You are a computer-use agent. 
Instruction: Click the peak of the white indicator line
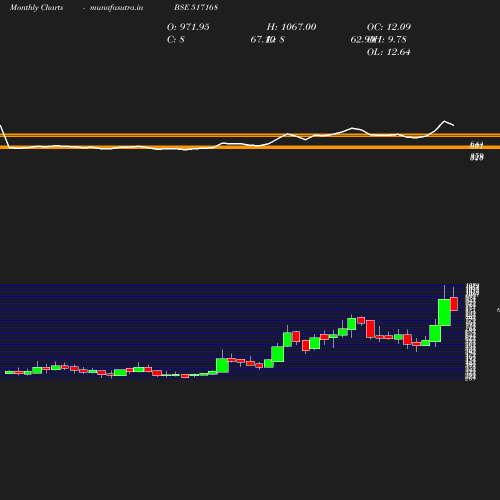pos(444,121)
